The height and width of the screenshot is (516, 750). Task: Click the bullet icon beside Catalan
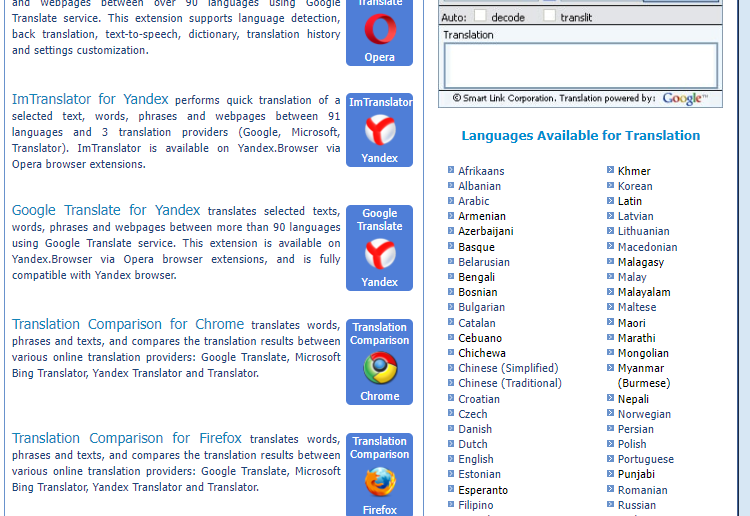point(451,322)
